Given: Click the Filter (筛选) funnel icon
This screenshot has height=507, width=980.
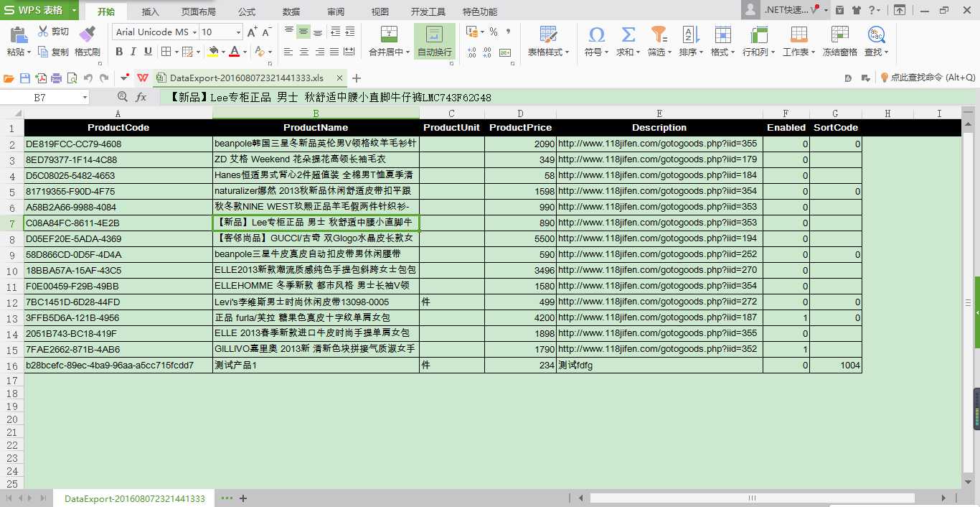Looking at the screenshot, I should coord(659,34).
